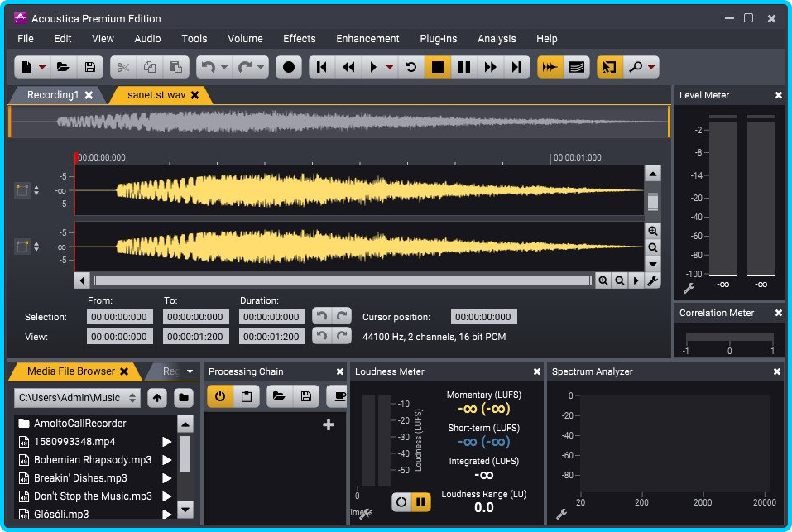This screenshot has height=532, width=792.
Task: Jump to the end of the track with the skip-to-end icon
Action: pos(516,67)
